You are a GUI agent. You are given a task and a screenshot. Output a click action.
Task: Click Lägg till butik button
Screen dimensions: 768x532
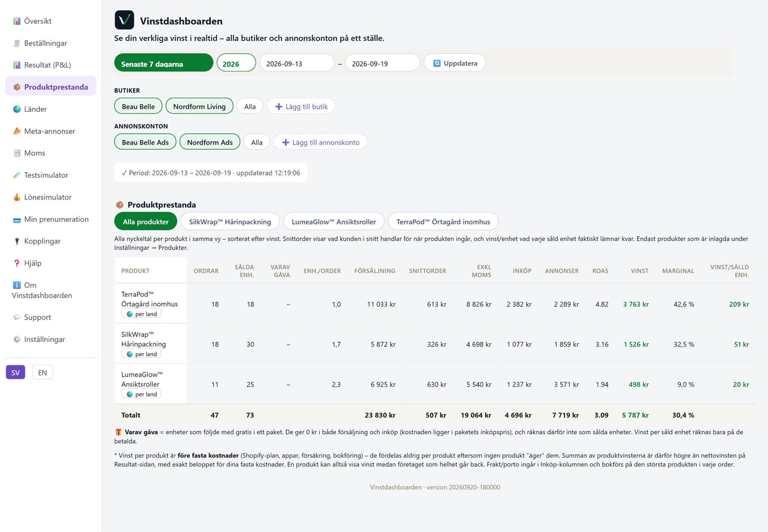click(301, 106)
